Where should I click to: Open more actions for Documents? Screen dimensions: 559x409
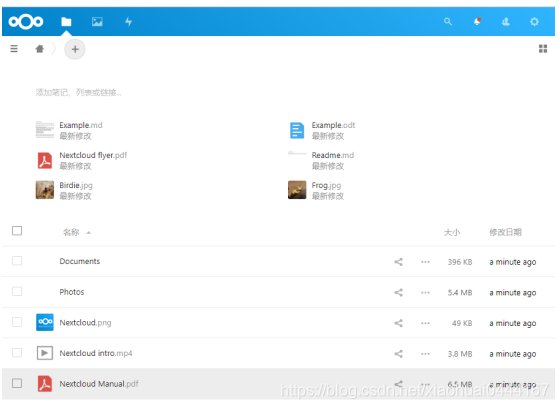tap(425, 262)
